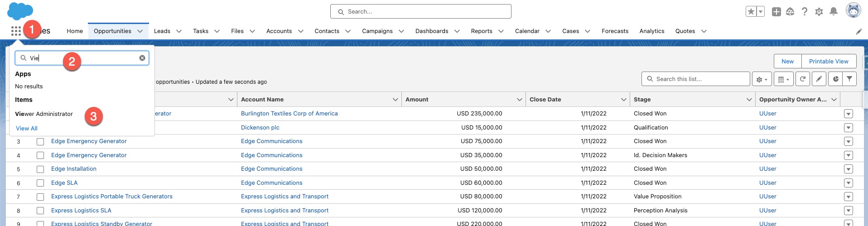
Task: Open UUser owner link in Edge SLA row
Action: pyautogui.click(x=768, y=183)
